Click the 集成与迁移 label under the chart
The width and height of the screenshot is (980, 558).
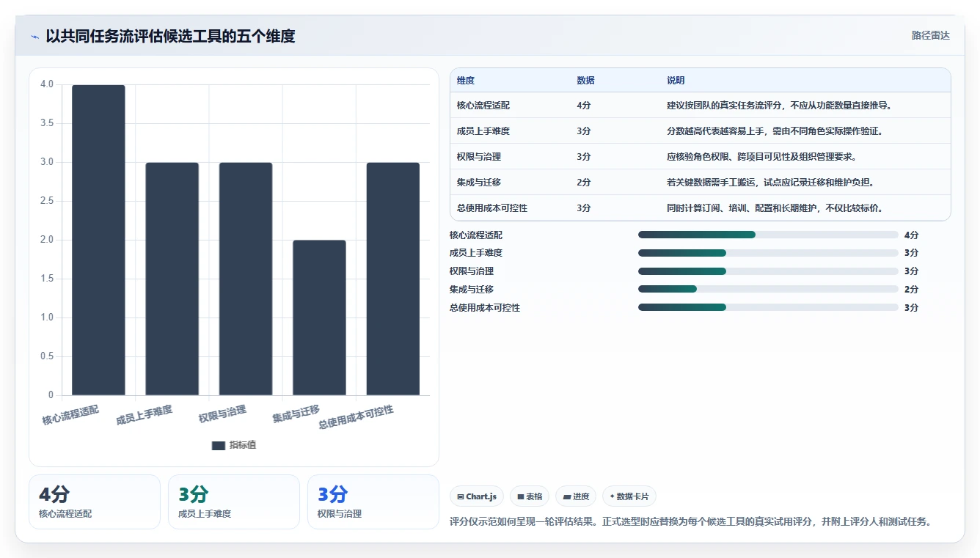(296, 414)
